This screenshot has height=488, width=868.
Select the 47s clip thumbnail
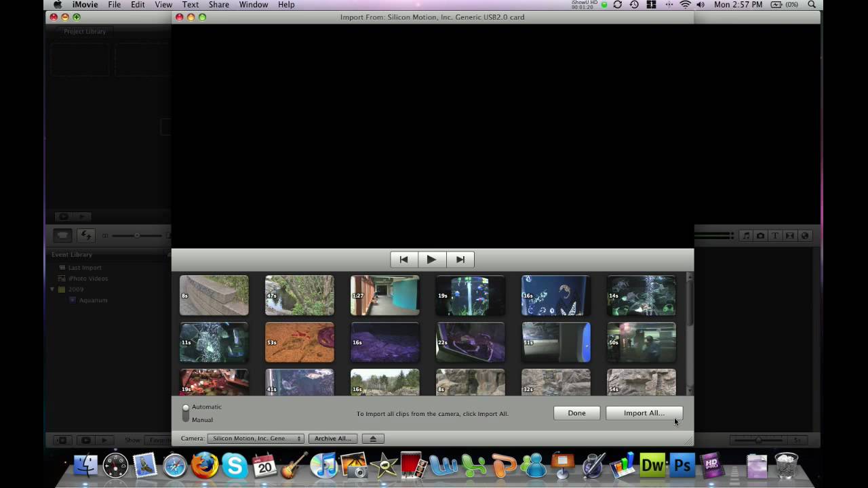[300, 296]
